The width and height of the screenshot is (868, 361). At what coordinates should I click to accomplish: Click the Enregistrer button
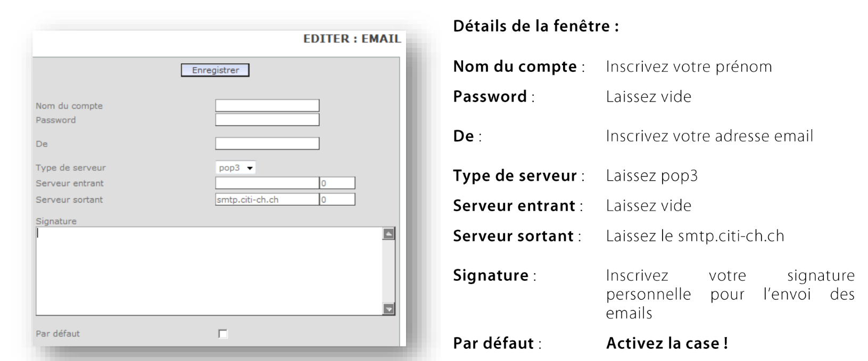point(215,70)
